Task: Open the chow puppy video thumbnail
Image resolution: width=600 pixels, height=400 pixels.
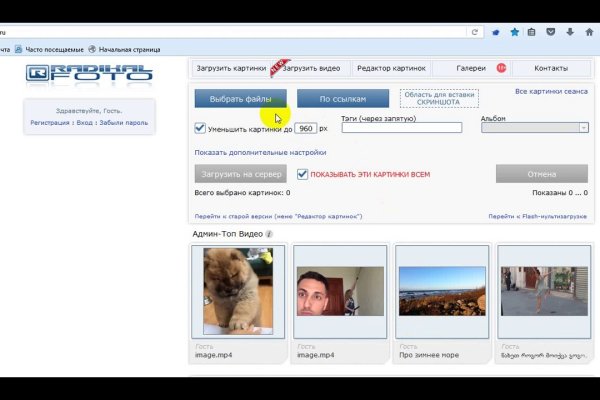Action: tap(238, 290)
